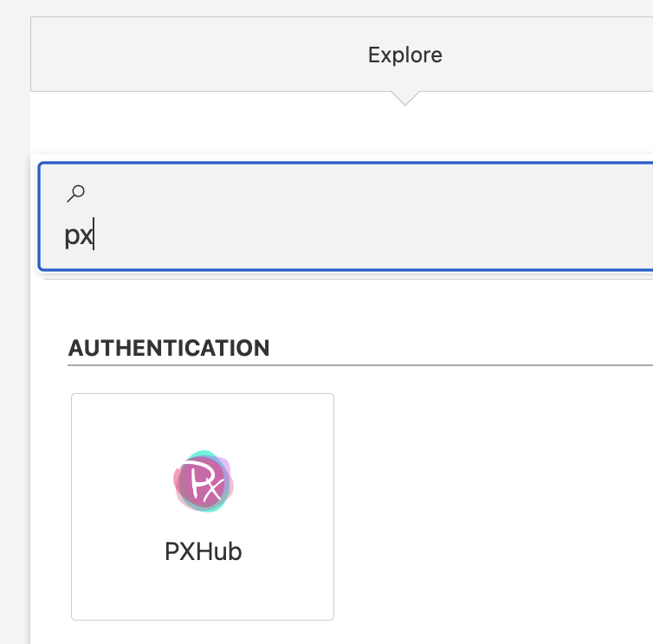Click the line under the AUTHENTICATION heading
This screenshot has height=644, width=653.
[360, 365]
